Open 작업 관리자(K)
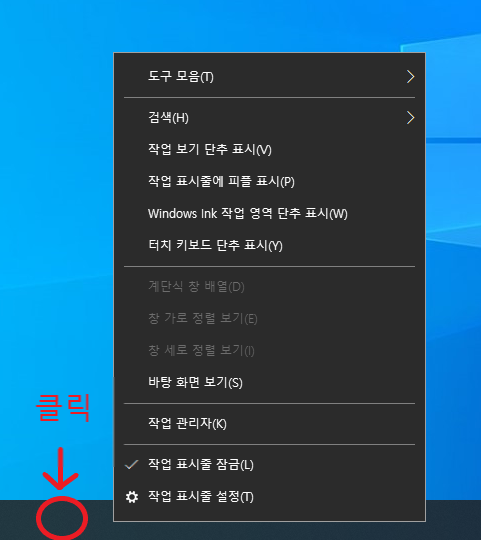Viewport: 481px width, 540px height. tap(269, 424)
